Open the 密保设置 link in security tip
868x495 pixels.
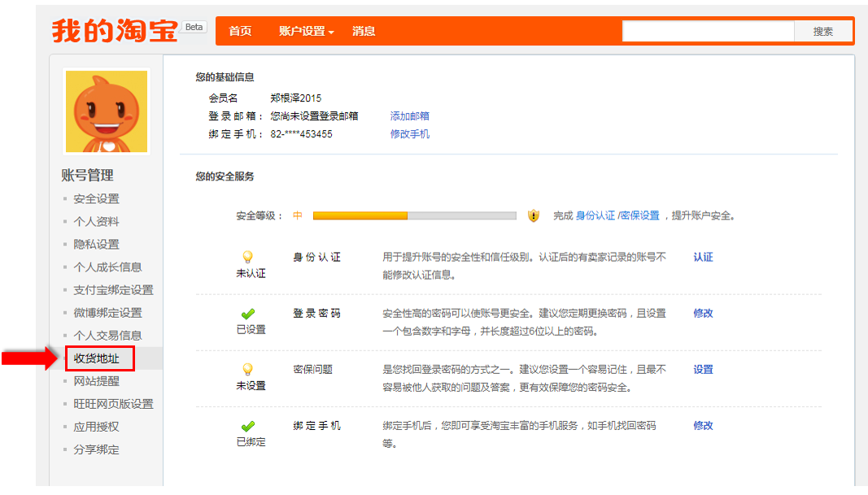[640, 215]
